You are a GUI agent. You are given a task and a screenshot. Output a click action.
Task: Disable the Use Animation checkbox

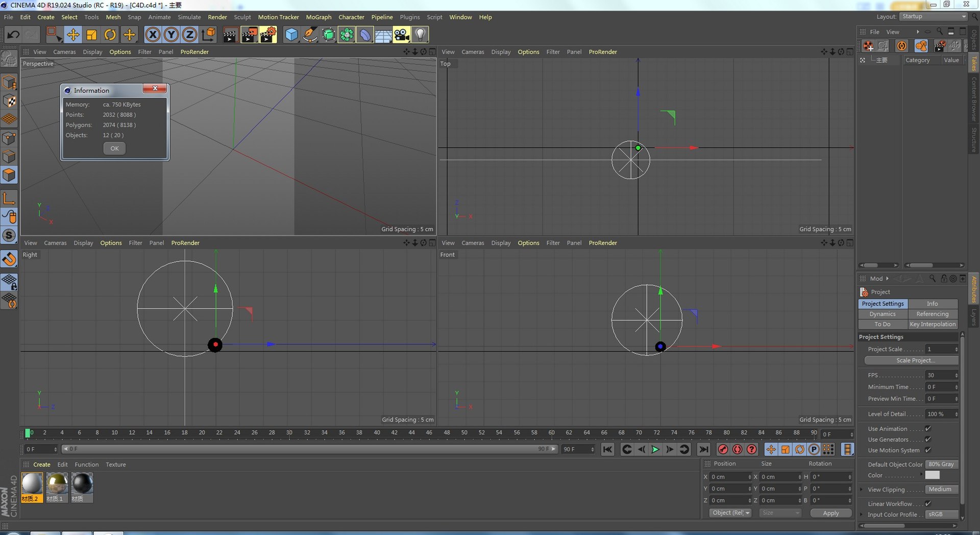click(928, 429)
